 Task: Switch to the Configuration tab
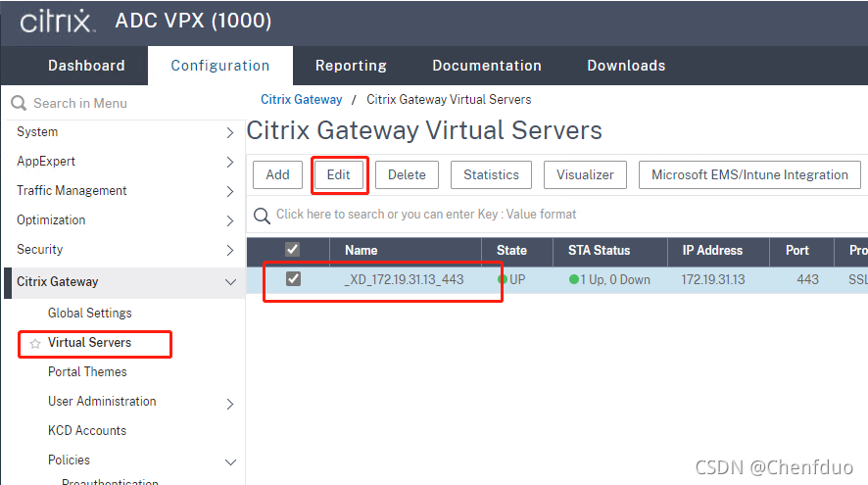pos(220,66)
